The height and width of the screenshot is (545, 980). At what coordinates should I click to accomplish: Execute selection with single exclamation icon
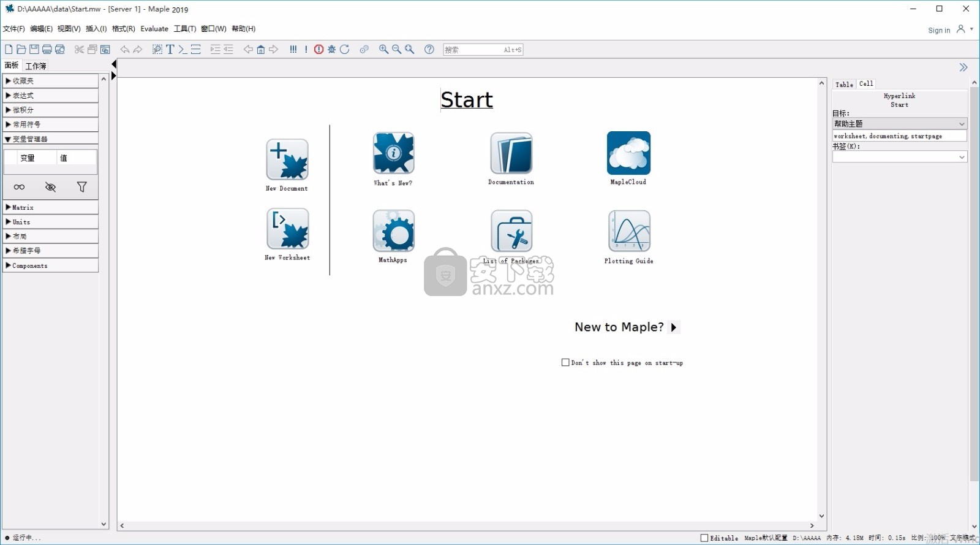(306, 49)
